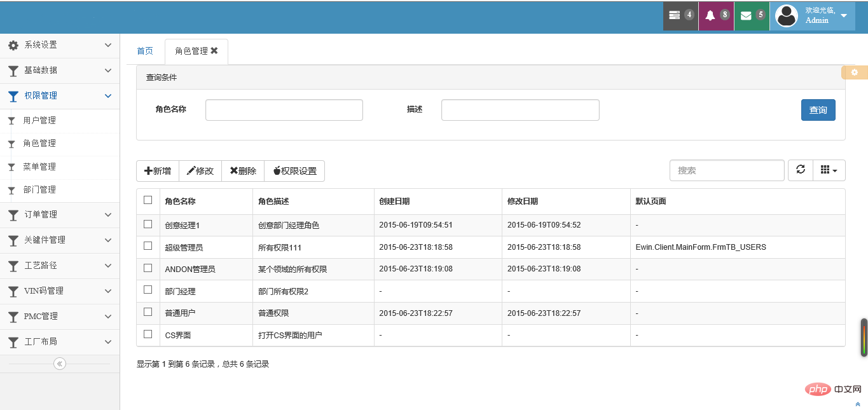This screenshot has height=410, width=868.
Task: Click the gear icon next to 系统设置
Action: click(x=13, y=45)
